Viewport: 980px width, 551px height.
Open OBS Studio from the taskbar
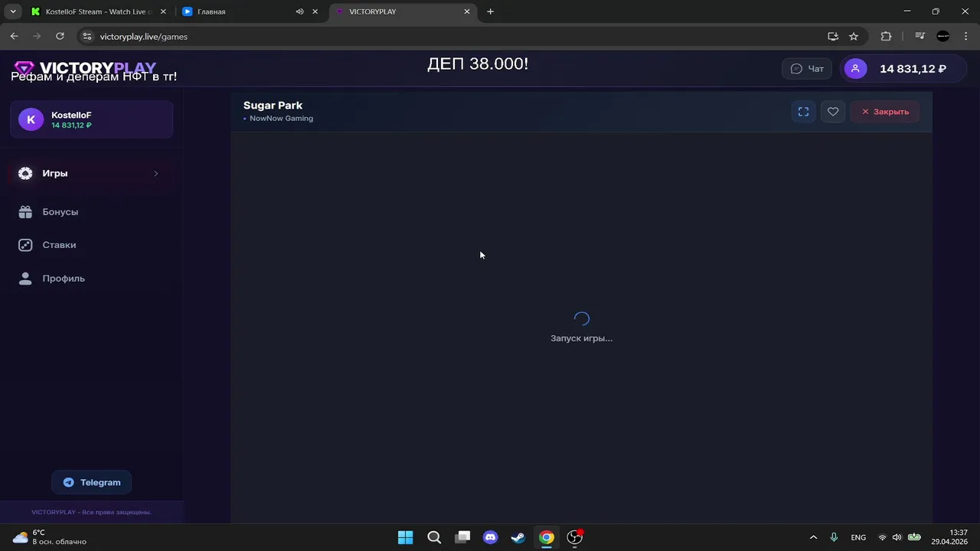coord(574,537)
